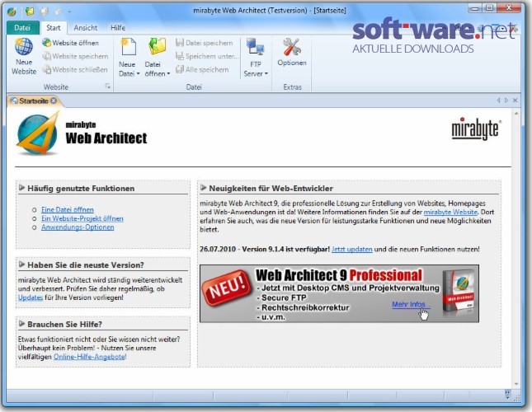Open the FTP Server tool
Image resolution: width=532 pixels, height=412 pixels.
[256, 58]
